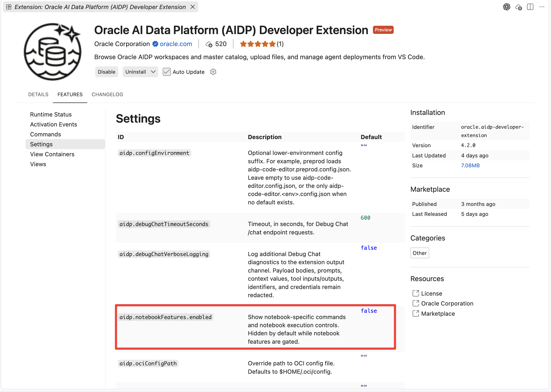551x392 pixels.
Task: Click the Last Released value 5 days ago
Action: 474,214
